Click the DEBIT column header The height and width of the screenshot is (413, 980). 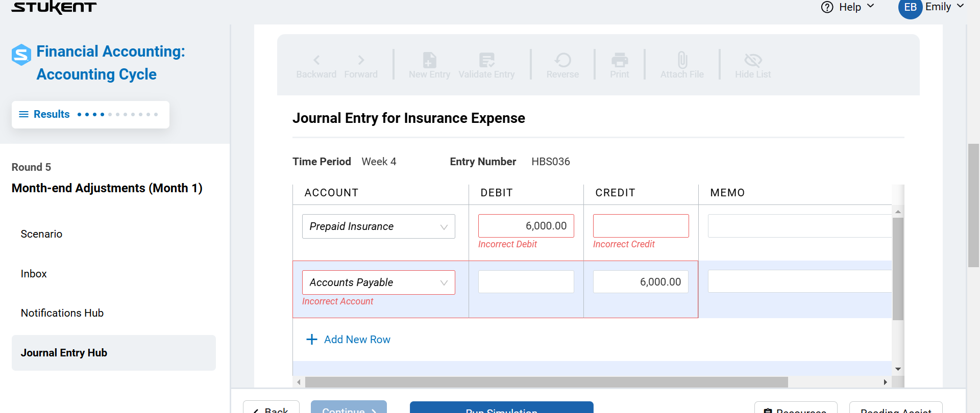point(497,193)
